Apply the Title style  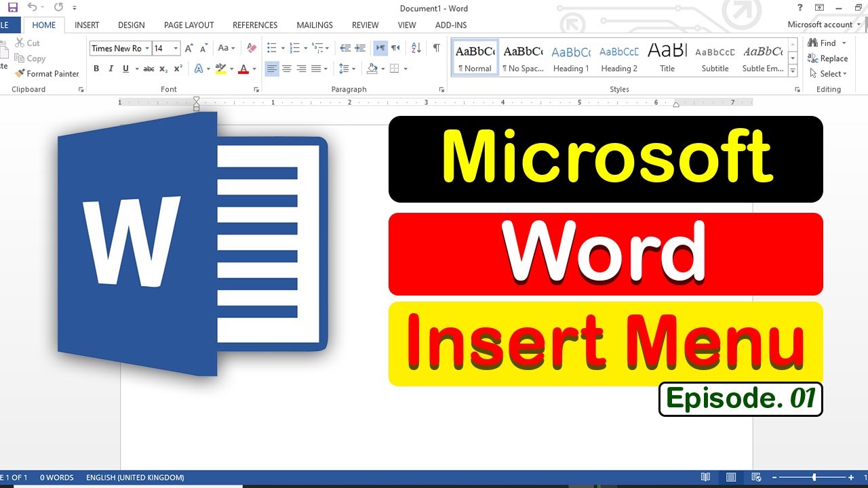pyautogui.click(x=667, y=58)
